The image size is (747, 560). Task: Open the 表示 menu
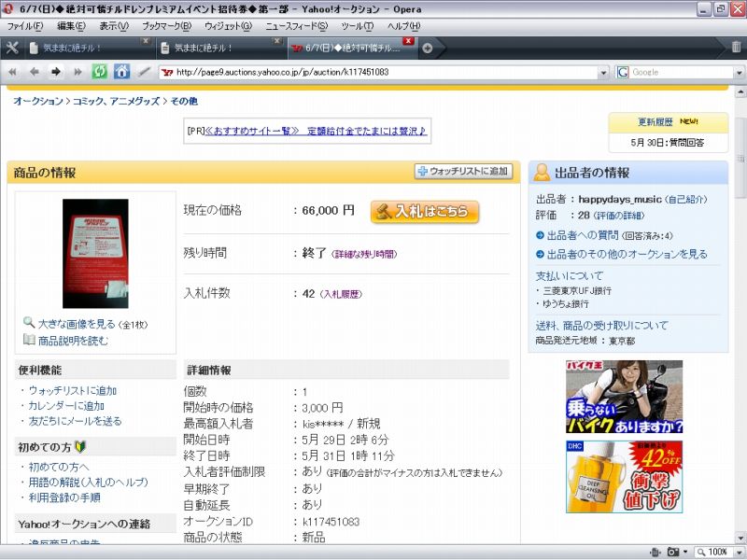114,26
